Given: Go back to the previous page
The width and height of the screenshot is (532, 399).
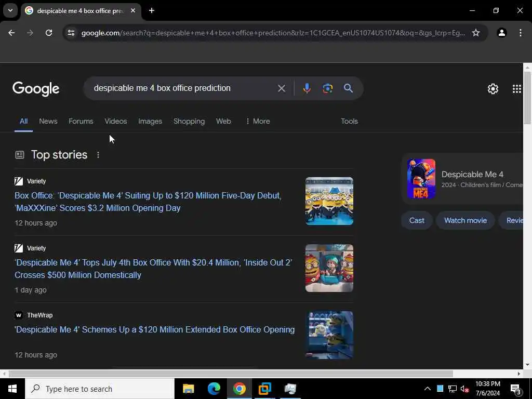Looking at the screenshot, I should point(11,33).
